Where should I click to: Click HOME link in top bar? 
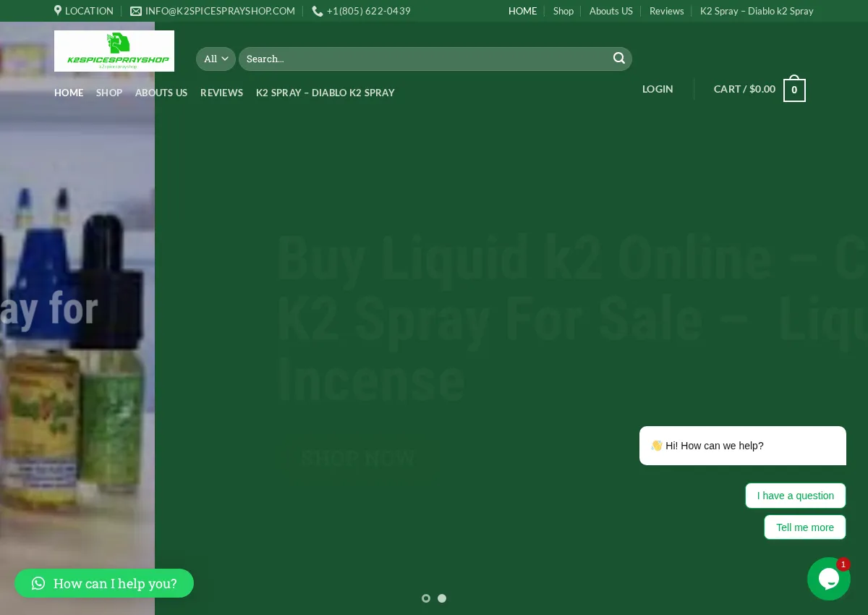coord(523,11)
